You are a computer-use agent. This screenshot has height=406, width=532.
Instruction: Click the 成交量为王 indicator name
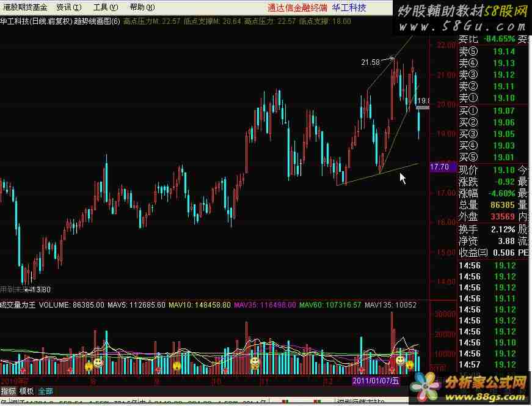18,305
